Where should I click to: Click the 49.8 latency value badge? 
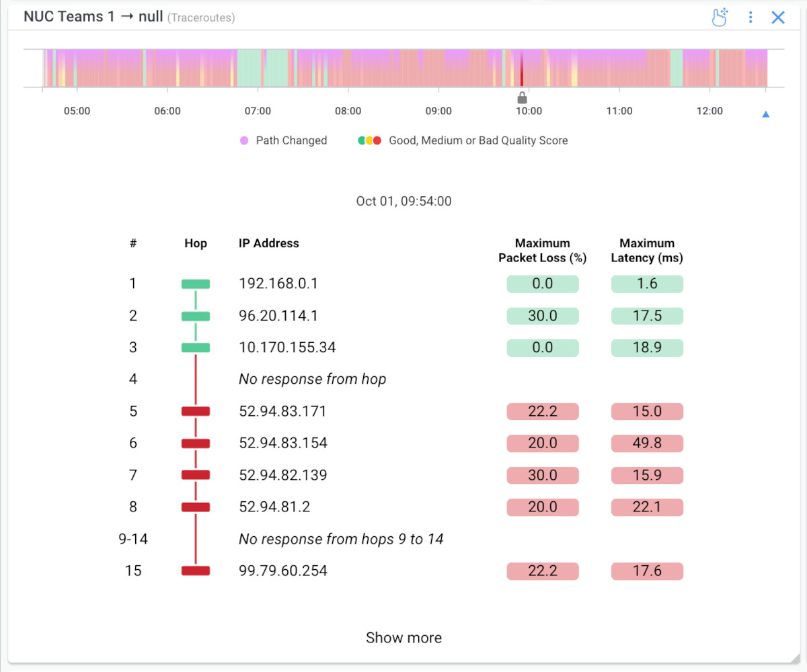click(647, 443)
